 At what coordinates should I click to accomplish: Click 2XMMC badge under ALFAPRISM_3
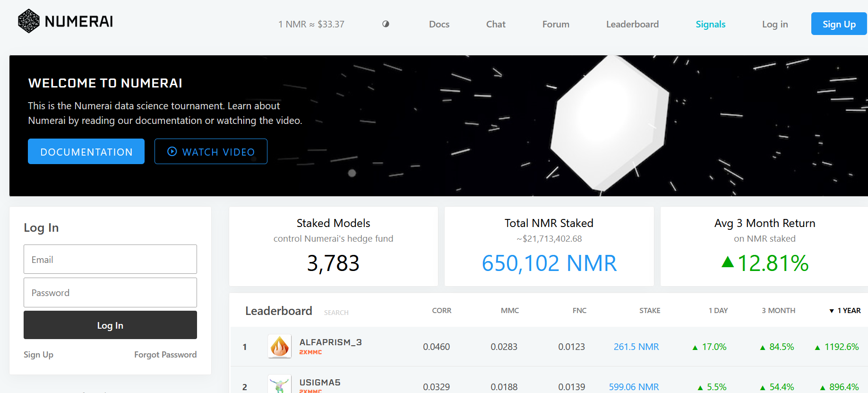[310, 352]
